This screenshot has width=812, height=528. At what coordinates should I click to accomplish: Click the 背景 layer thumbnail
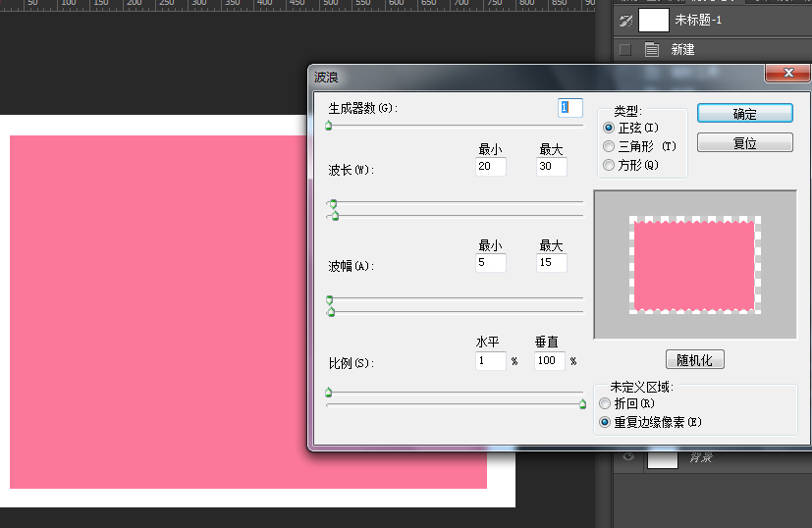(x=663, y=459)
